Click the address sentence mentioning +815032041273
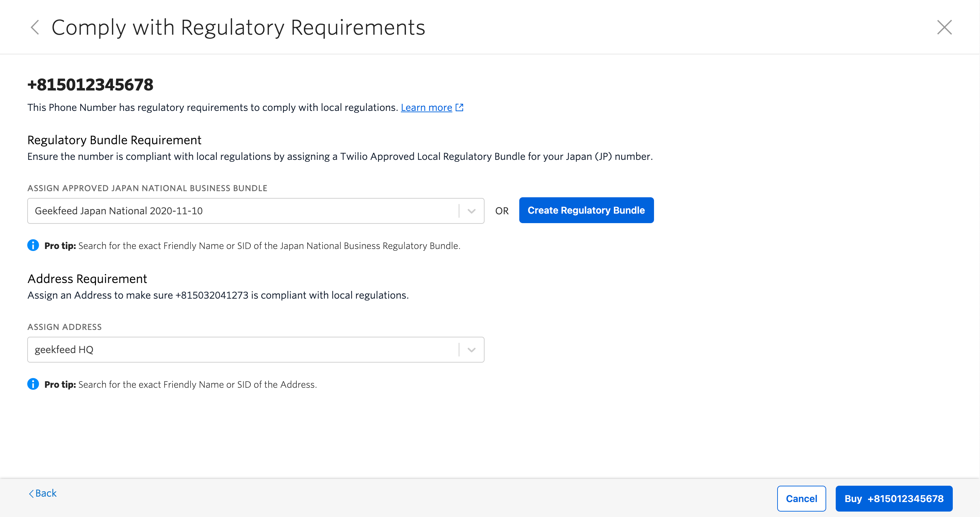980x517 pixels. (x=218, y=295)
